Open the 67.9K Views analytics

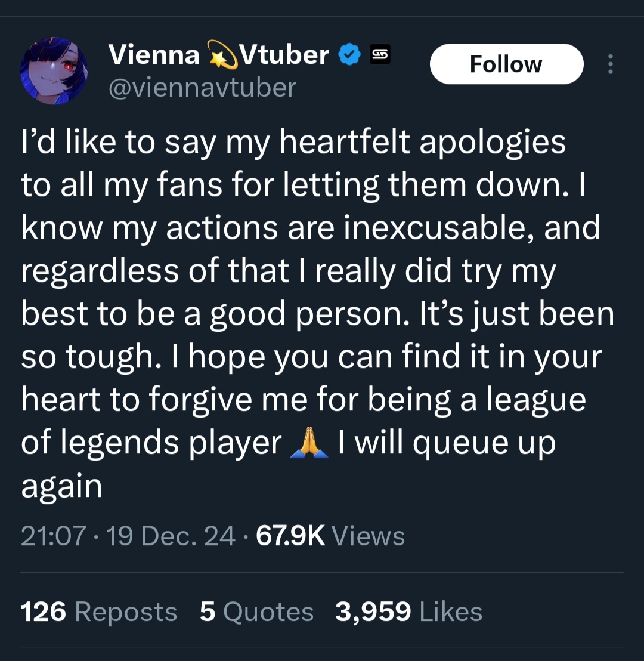pos(330,536)
